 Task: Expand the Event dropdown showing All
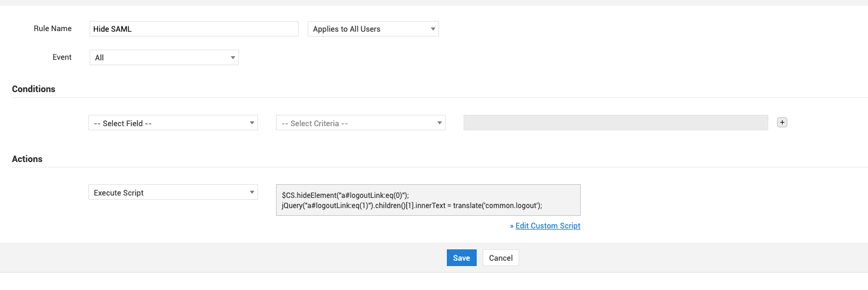164,57
